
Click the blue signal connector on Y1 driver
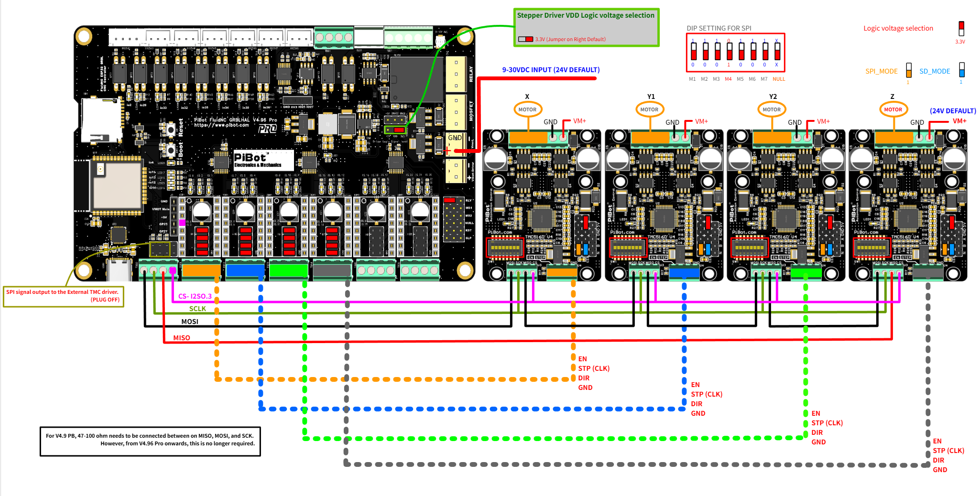coord(684,273)
